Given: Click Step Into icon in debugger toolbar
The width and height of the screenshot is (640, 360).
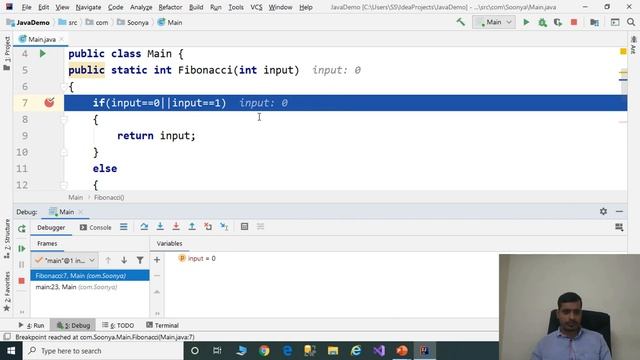Looking at the screenshot, I should pos(160,227).
